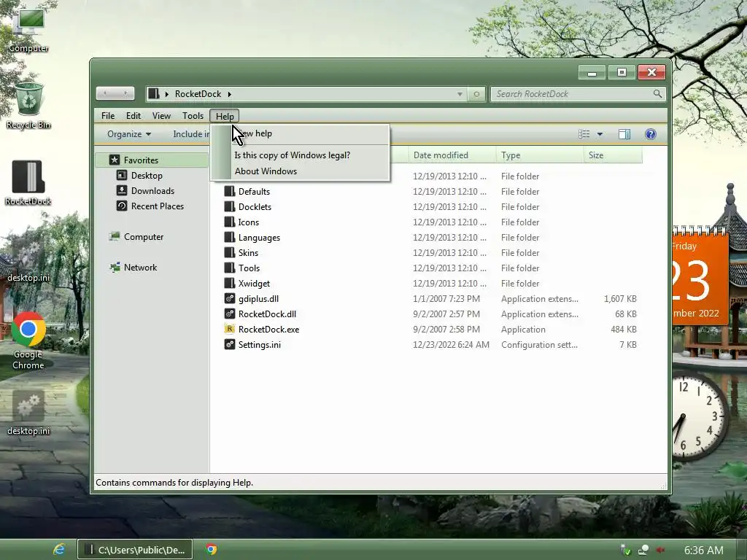Open the File menu
Image resolution: width=747 pixels, height=560 pixels.
[108, 116]
